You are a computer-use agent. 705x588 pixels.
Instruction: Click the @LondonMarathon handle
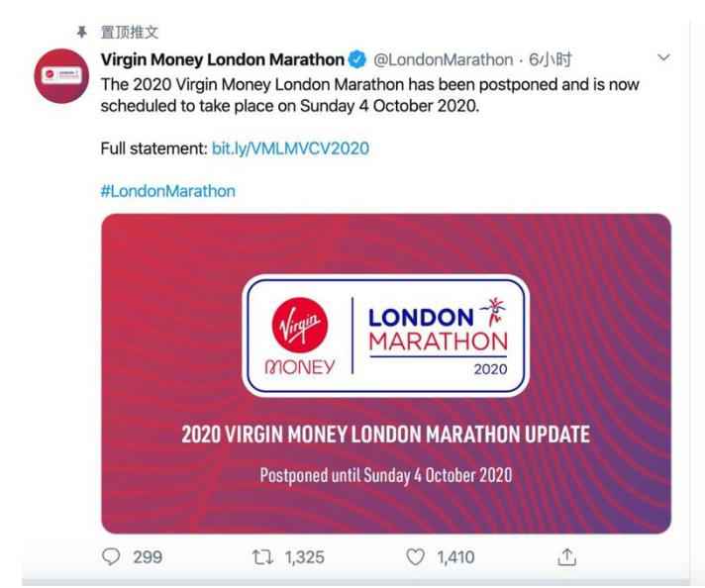(x=443, y=59)
